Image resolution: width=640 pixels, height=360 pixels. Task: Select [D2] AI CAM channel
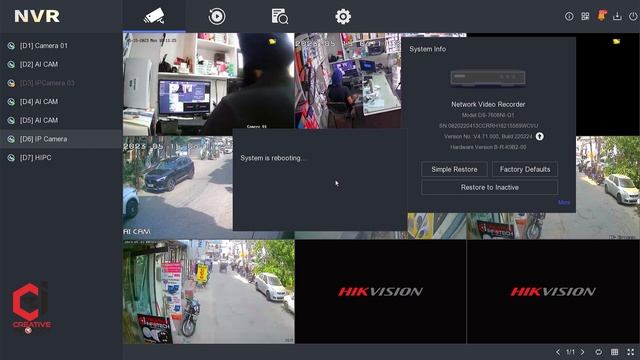61,64
